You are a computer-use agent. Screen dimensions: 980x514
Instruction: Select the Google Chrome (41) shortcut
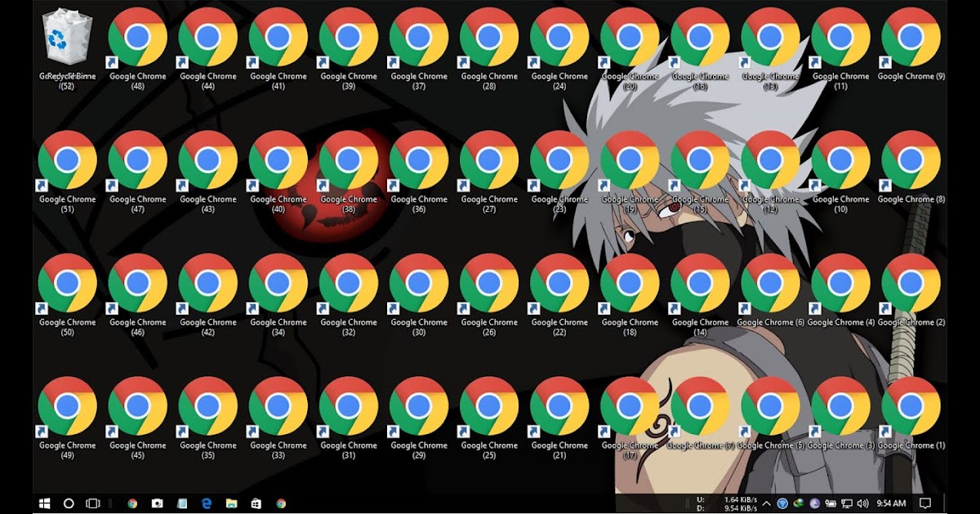click(278, 49)
